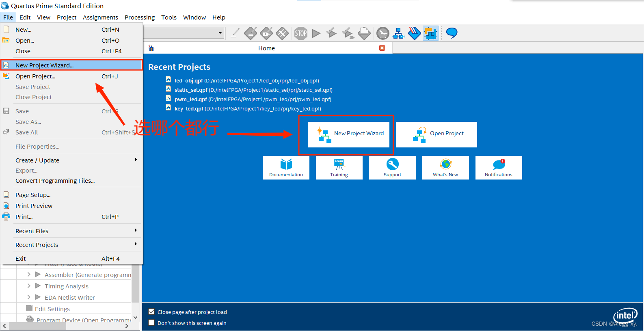This screenshot has width=644, height=331.
Task: Open the What's New globe tile
Action: click(x=445, y=168)
